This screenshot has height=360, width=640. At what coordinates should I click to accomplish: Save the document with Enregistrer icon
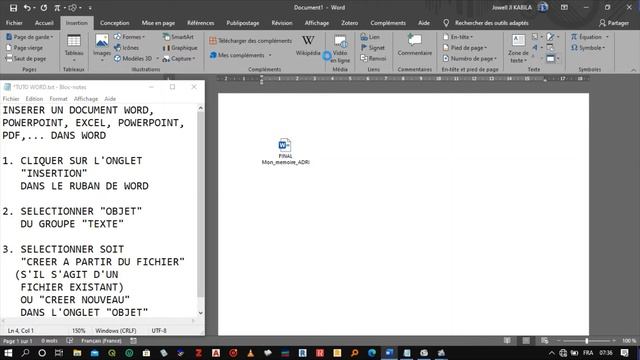[13, 8]
